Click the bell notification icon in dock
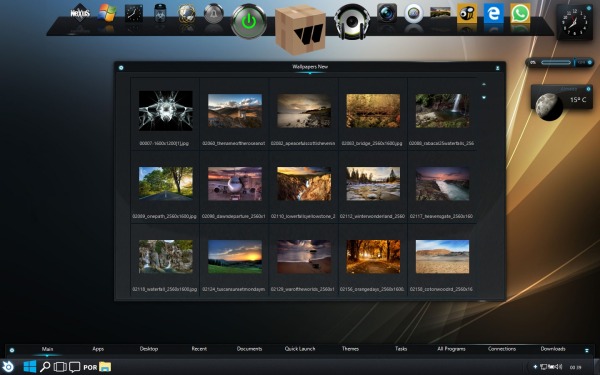600x375 pixels. 214,13
